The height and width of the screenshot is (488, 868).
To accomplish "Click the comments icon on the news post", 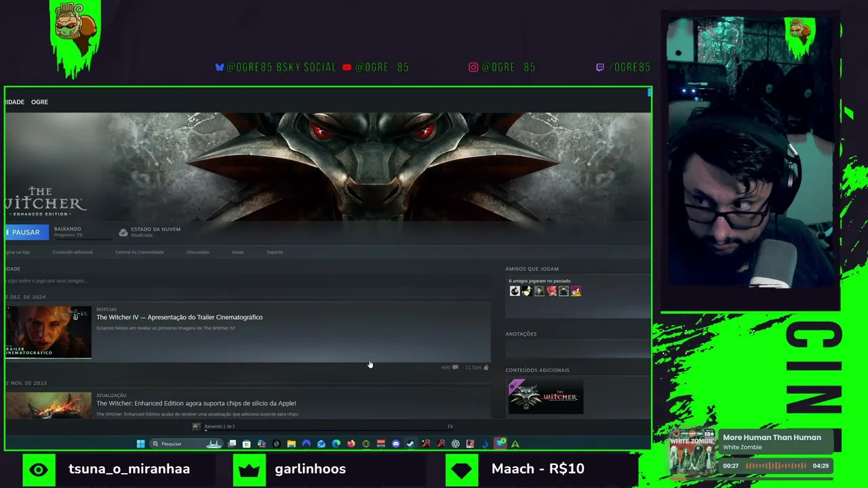I will 455,367.
